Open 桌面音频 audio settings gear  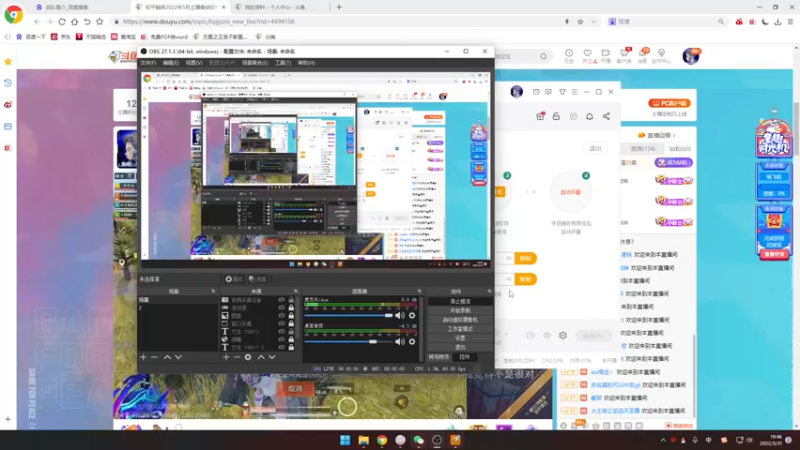[x=412, y=341]
